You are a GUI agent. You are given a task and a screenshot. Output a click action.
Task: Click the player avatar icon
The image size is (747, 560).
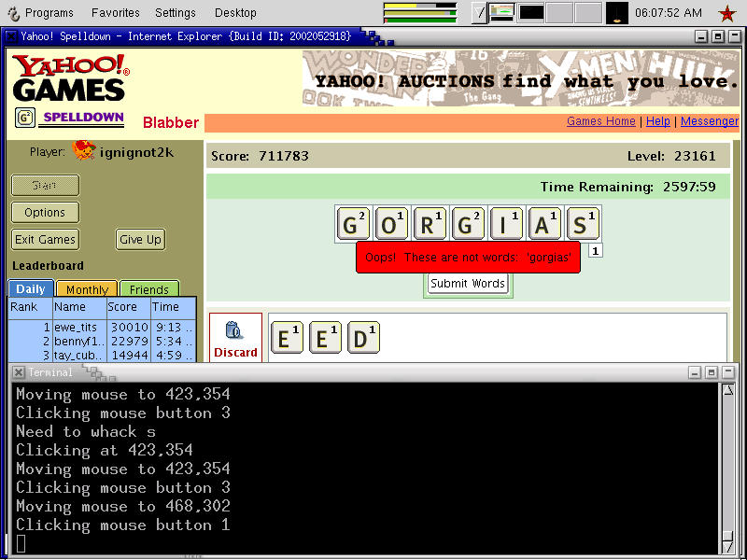(x=84, y=150)
